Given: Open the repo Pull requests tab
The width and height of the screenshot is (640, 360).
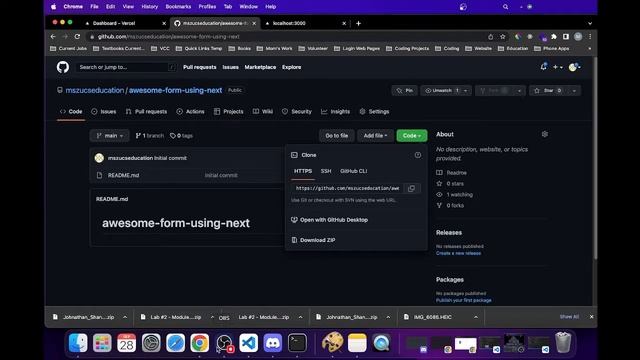Looking at the screenshot, I should [146, 111].
